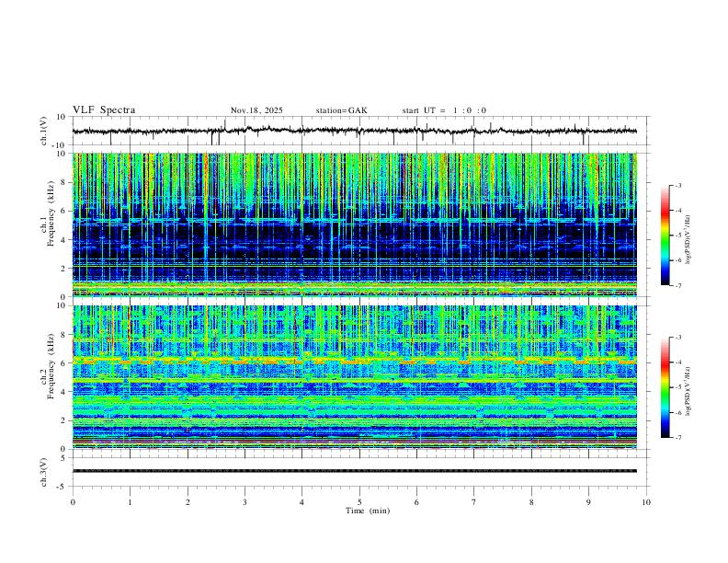Click time axis tick label "8"

(x=531, y=502)
